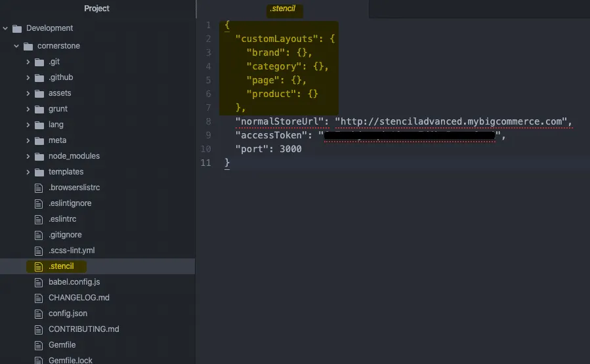Click the .stencil file icon in tree

click(39, 267)
